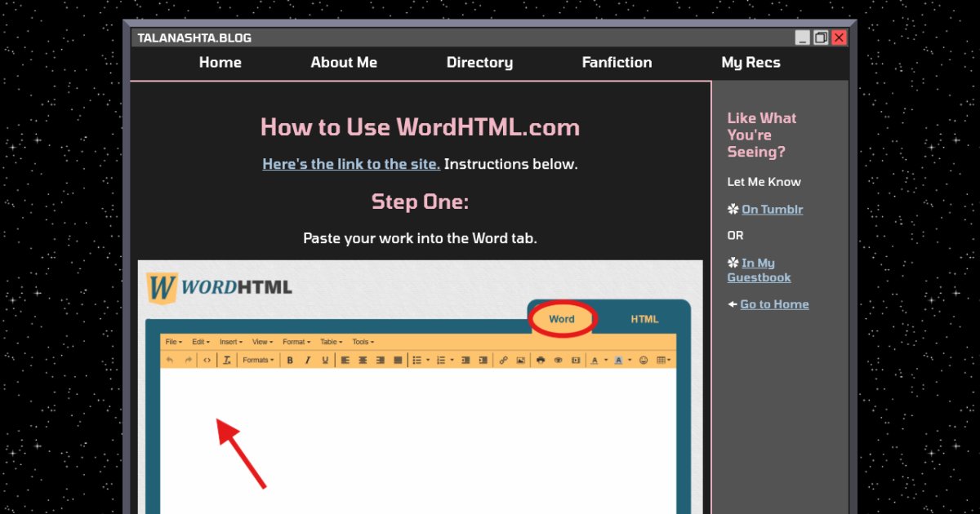Click the emoticon smiley icon
This screenshot has width=980, height=514.
pyautogui.click(x=644, y=360)
